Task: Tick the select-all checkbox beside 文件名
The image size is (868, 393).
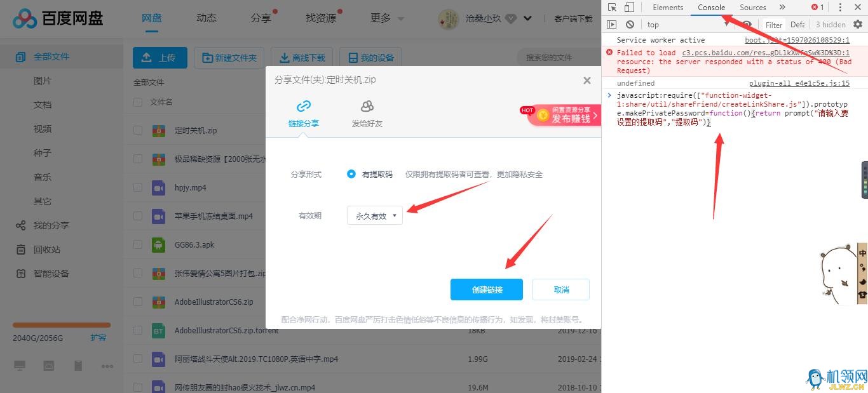Action: pos(138,102)
